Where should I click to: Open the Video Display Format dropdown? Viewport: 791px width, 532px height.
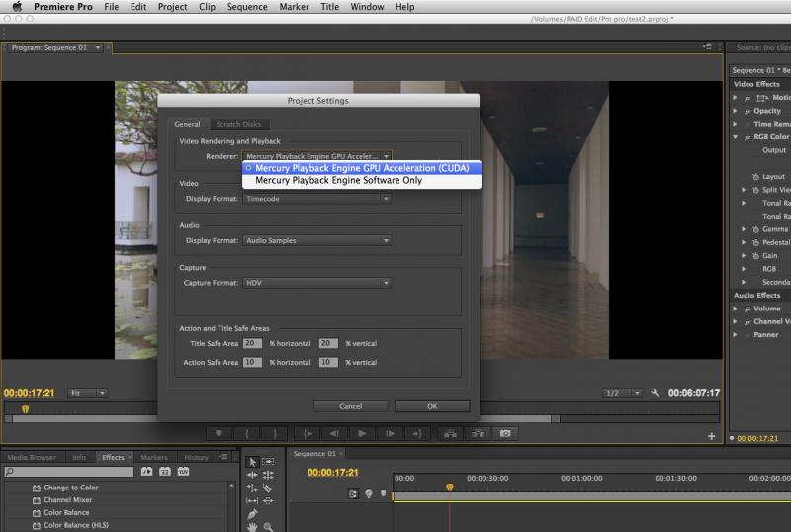point(316,199)
